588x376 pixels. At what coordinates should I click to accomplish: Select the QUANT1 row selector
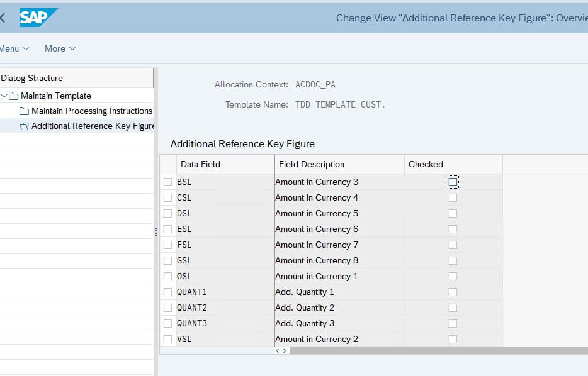[x=167, y=292]
